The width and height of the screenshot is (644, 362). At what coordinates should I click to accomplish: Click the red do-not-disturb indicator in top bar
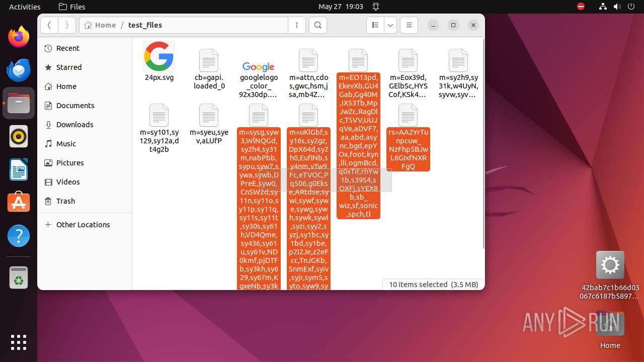581,7
